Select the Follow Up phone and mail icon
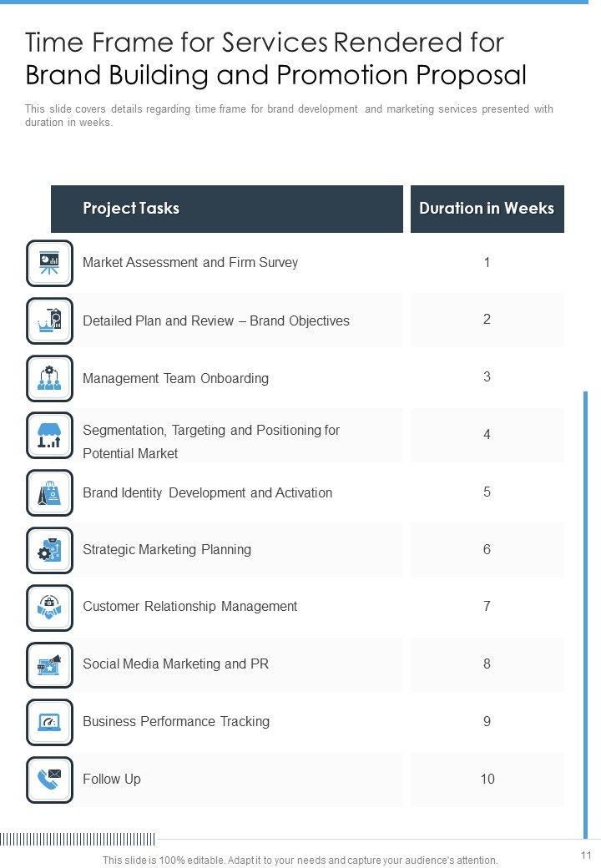The width and height of the screenshot is (601, 868). pyautogui.click(x=49, y=780)
